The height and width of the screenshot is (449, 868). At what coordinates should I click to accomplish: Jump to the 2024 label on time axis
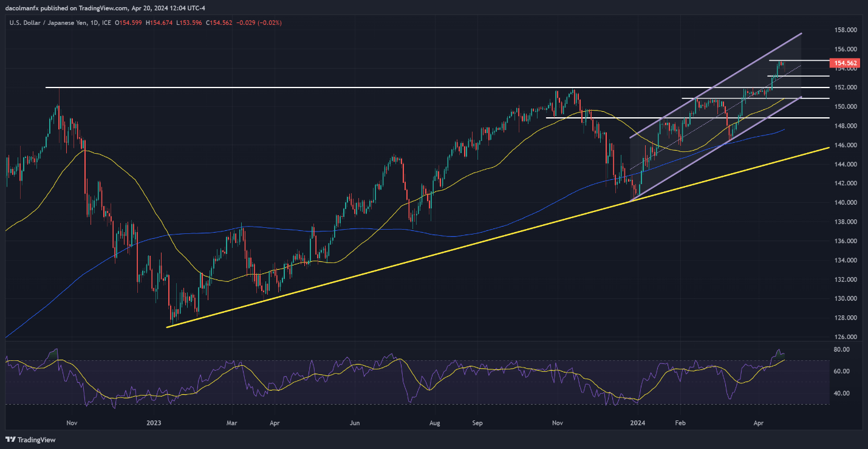click(x=638, y=421)
